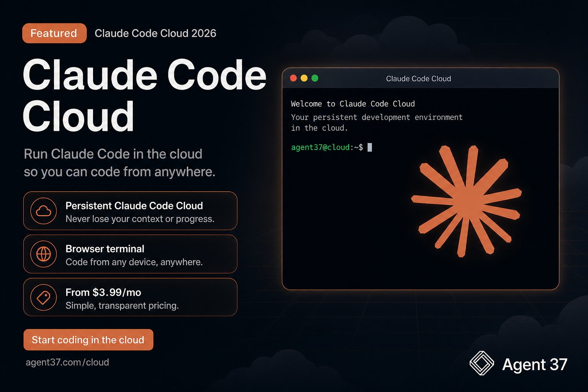Click the From $3.99/mo pricing heading
Image resolution: width=588 pixels, height=392 pixels.
click(x=103, y=292)
